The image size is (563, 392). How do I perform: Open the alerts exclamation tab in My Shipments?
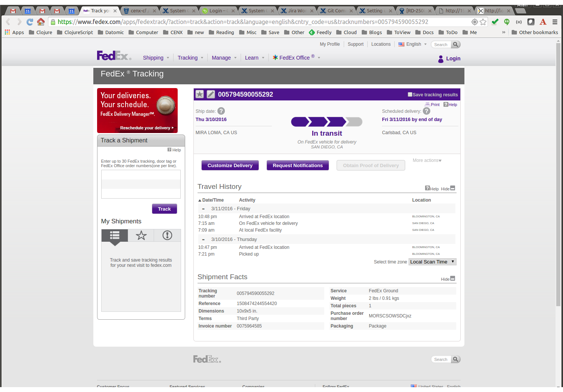167,235
